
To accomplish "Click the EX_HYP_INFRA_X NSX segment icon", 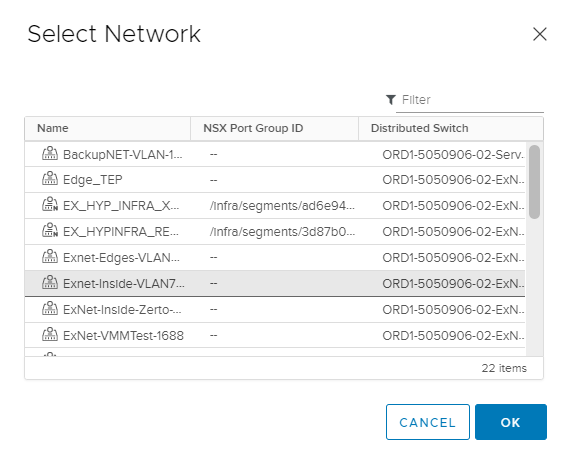I will coord(50,204).
